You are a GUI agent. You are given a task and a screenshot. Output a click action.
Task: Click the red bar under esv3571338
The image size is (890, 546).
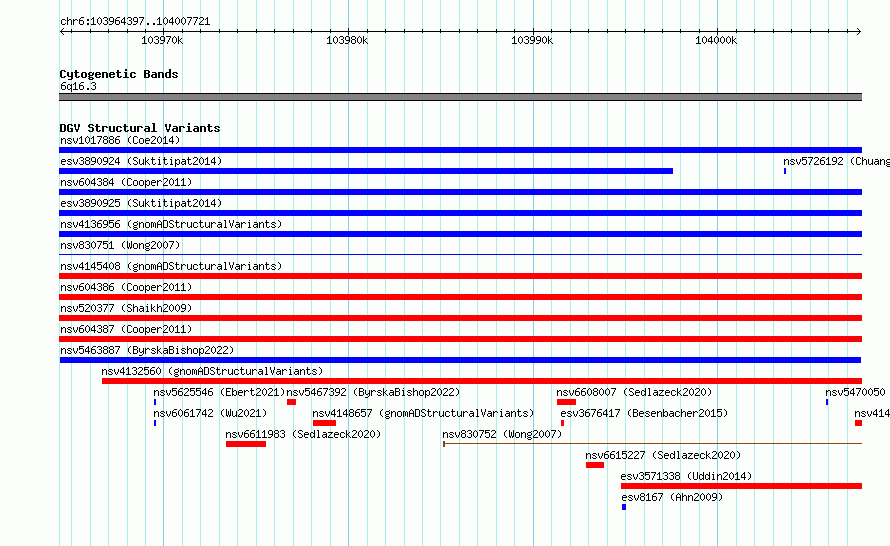point(741,486)
